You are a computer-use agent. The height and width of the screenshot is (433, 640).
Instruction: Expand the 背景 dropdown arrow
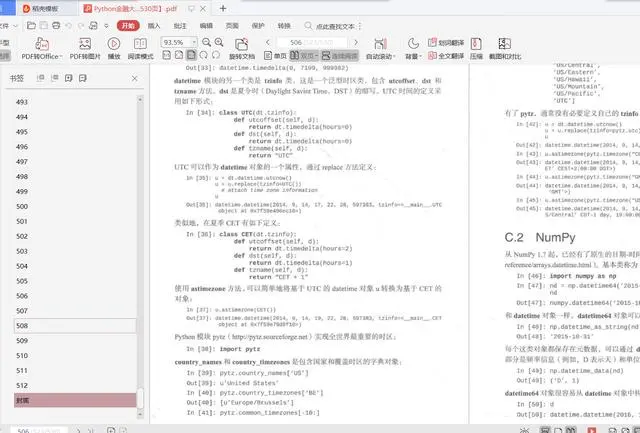tap(420, 56)
